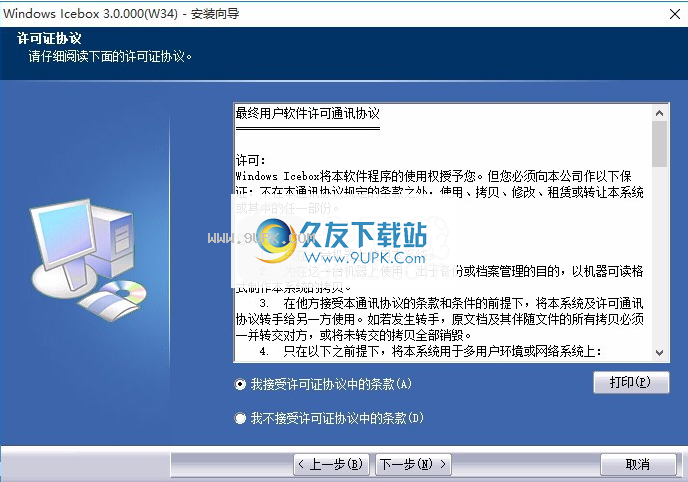The image size is (688, 482).
Task: Select the do-not-accept license terms radio button
Action: (240, 418)
